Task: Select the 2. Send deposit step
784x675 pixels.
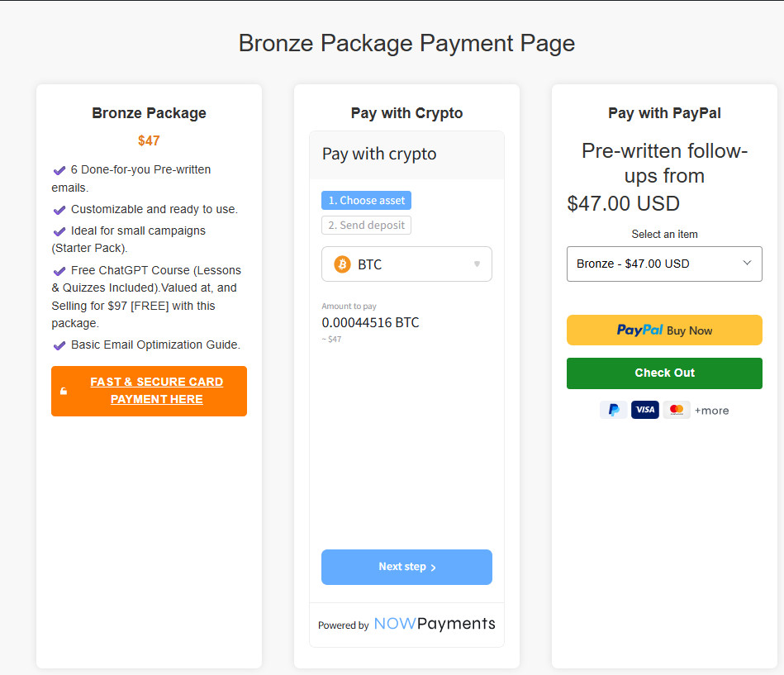Action: pyautogui.click(x=366, y=226)
